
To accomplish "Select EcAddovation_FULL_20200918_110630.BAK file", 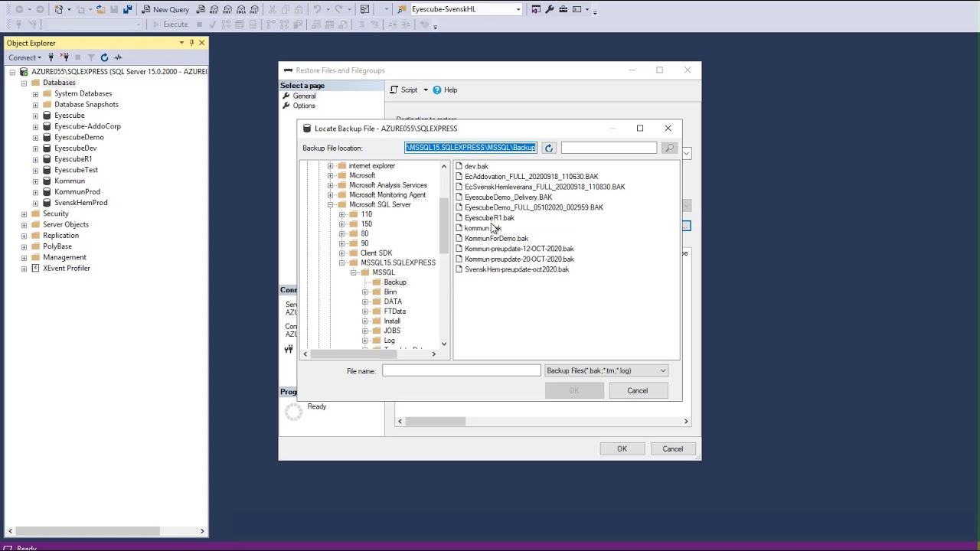I will (x=531, y=177).
